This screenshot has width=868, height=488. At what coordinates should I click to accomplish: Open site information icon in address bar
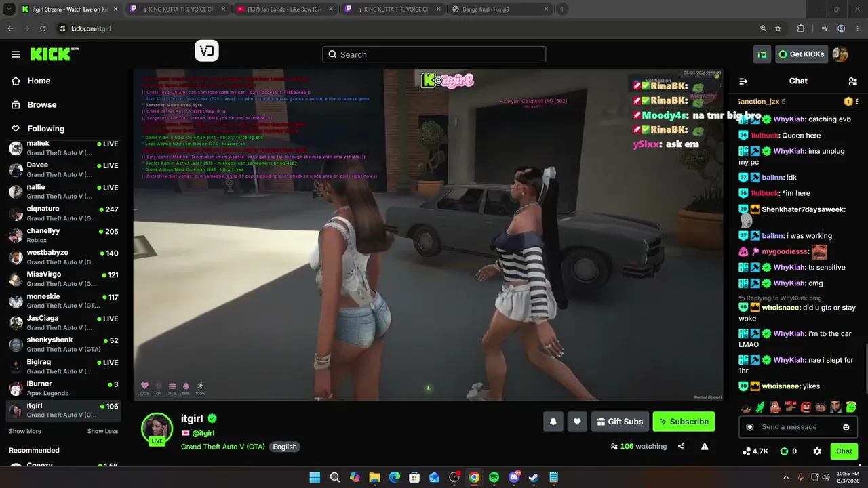click(62, 28)
